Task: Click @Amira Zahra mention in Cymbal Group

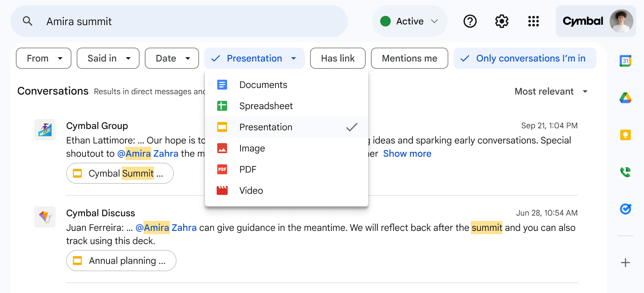Action: point(148,154)
